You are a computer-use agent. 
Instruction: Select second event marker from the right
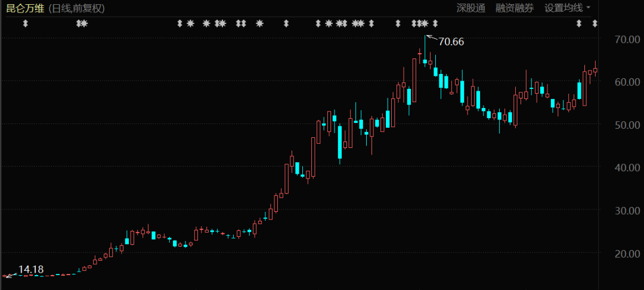pyautogui.click(x=578, y=24)
